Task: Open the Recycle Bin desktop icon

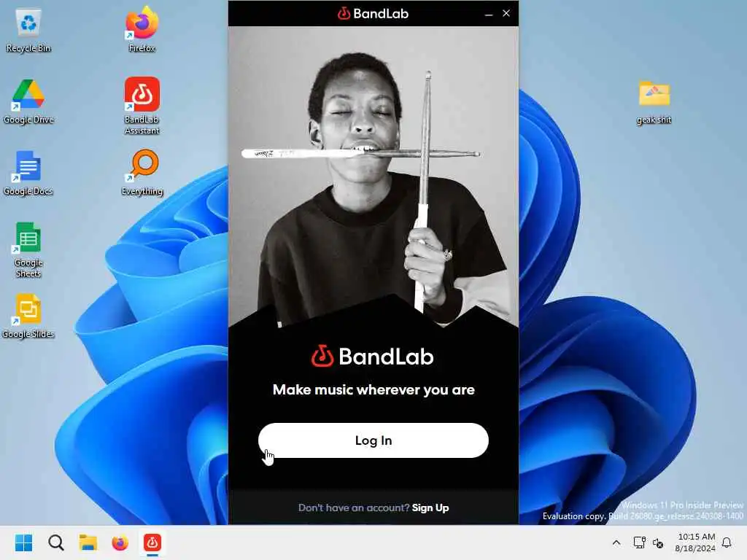Action: click(28, 31)
